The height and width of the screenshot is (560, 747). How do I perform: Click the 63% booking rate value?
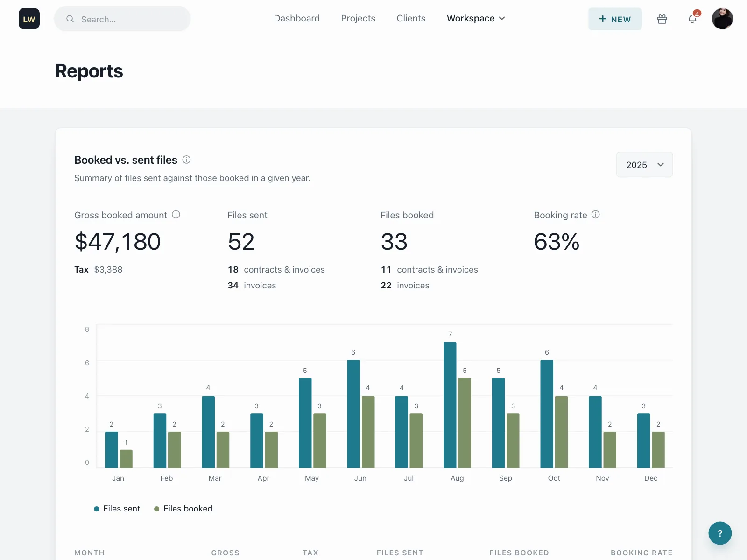point(557,242)
